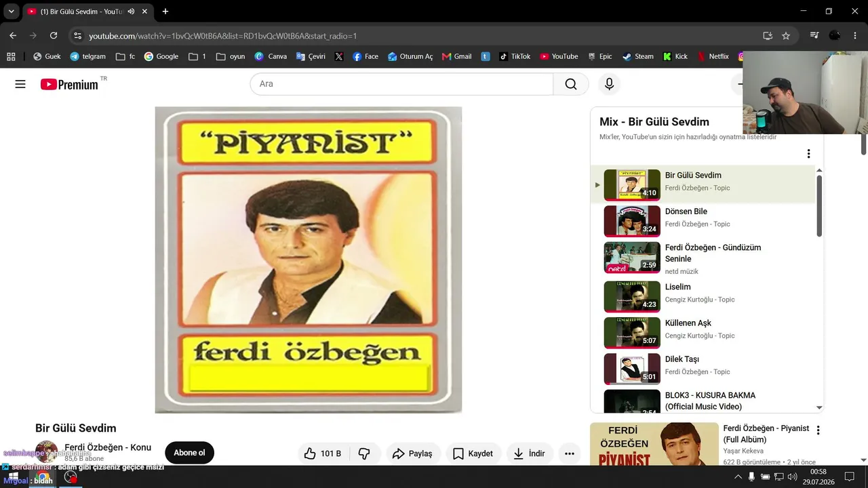Select the currently playing Bir Gülü Sevdim item
868x488 pixels.
click(x=703, y=184)
